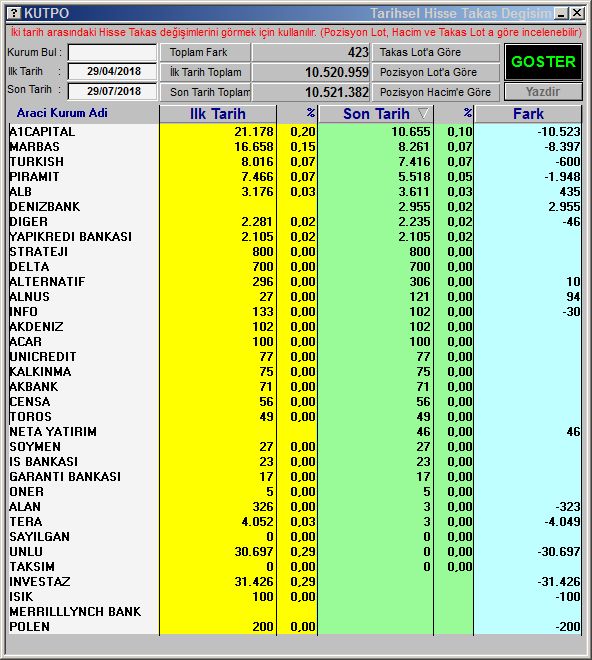592x660 pixels.
Task: Click the Yazdir print button
Action: [x=543, y=91]
